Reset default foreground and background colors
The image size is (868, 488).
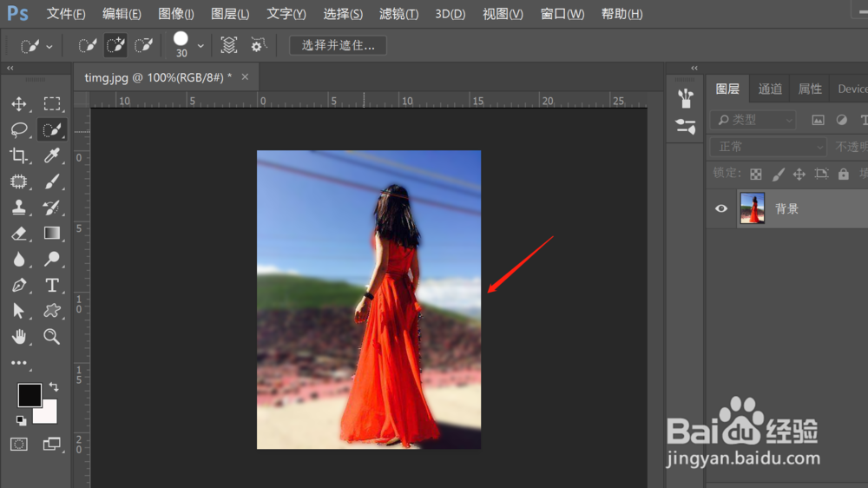pyautogui.click(x=21, y=420)
